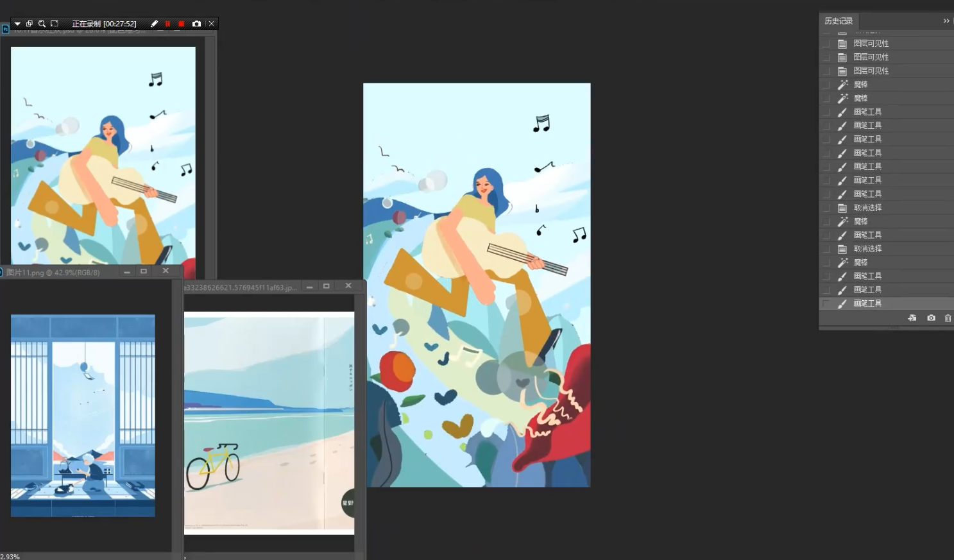Select the highlighted 画笔工具 history state
This screenshot has width=954, height=560.
point(886,303)
